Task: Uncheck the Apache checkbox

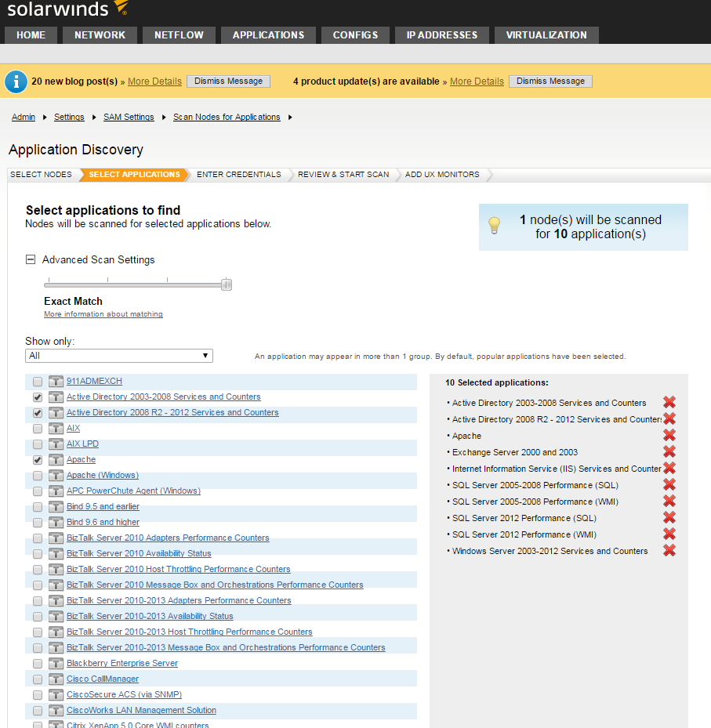Action: tap(38, 460)
